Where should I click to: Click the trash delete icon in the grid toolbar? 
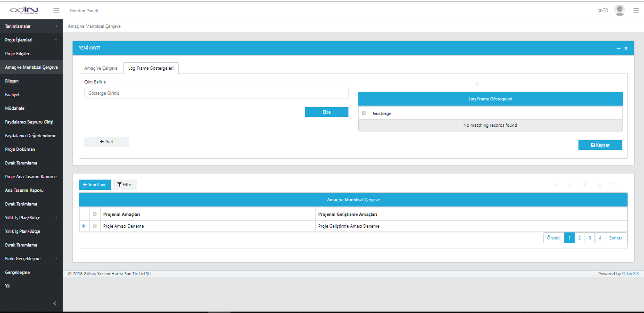point(585,185)
